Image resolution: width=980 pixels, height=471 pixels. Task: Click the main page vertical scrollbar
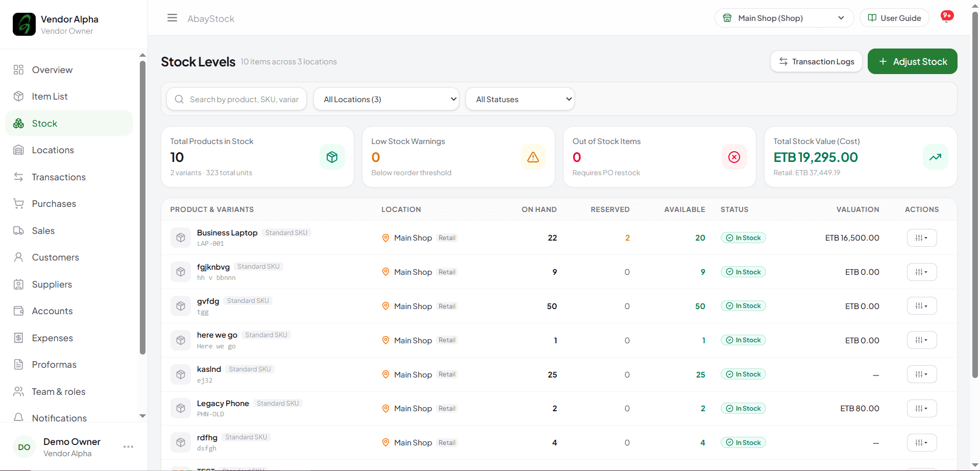coord(975,194)
